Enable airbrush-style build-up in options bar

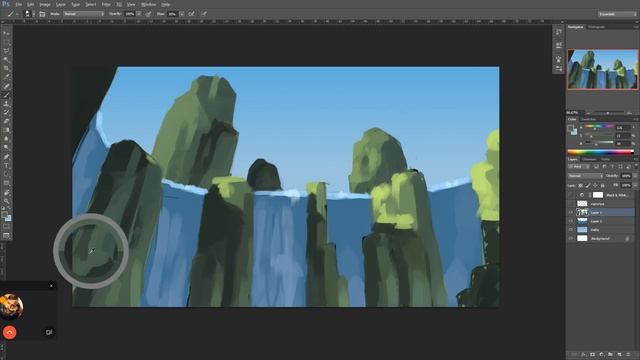(x=191, y=13)
